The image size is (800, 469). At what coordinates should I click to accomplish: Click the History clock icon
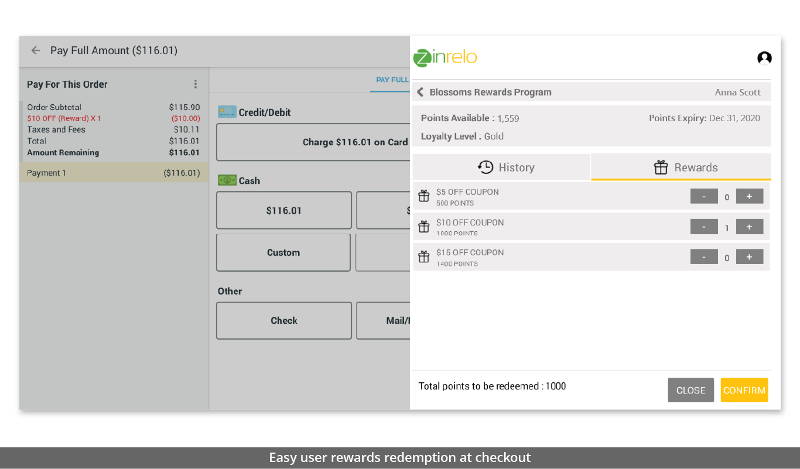[485, 167]
